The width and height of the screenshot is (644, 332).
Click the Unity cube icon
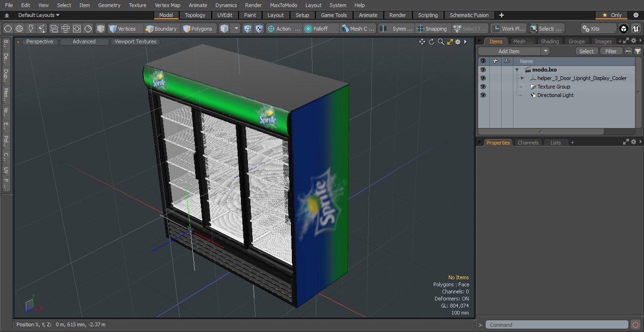click(x=624, y=29)
